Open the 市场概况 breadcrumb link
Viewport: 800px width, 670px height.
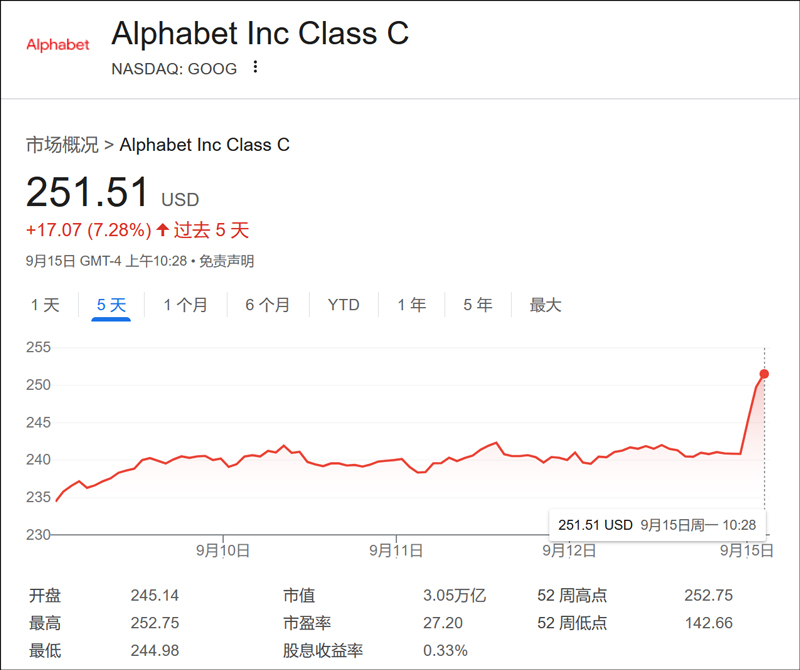tap(62, 145)
